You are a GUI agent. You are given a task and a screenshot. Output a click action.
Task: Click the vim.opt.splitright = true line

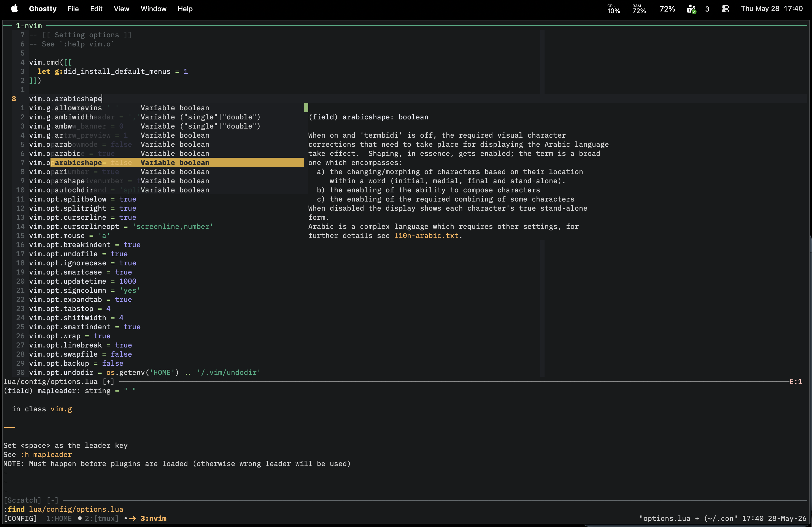[82, 208]
